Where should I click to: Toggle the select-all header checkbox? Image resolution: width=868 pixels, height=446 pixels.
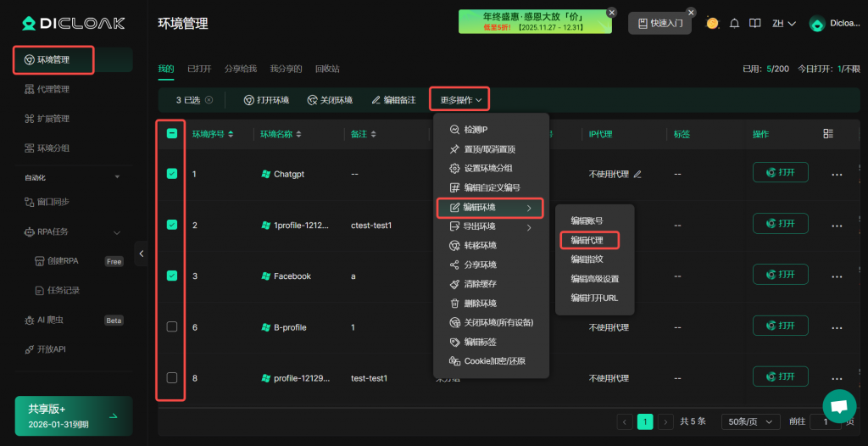172,134
